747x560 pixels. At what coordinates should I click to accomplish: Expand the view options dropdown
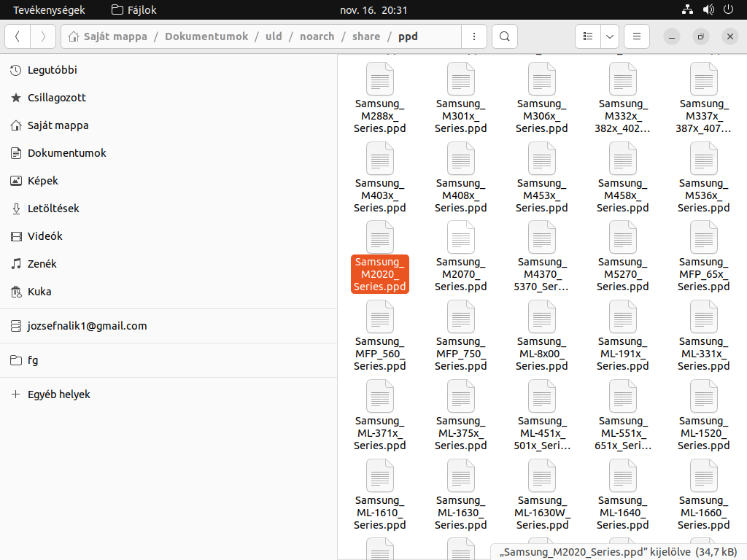pyautogui.click(x=610, y=36)
